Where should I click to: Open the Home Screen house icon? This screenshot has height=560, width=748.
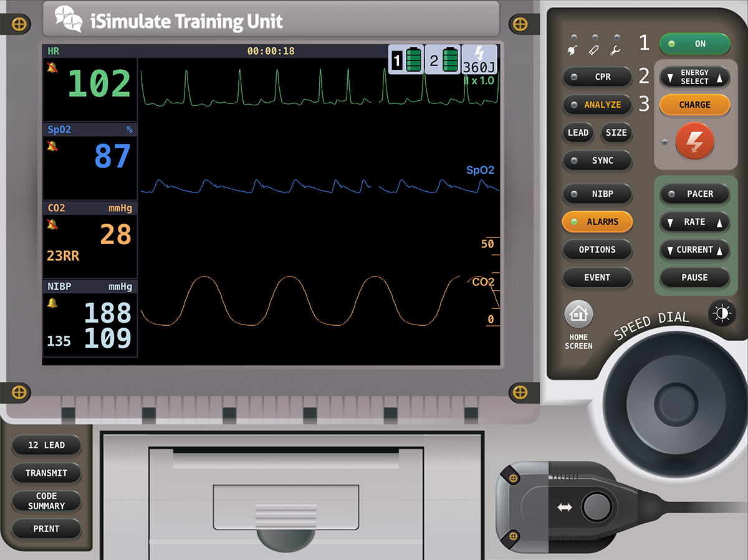[578, 314]
